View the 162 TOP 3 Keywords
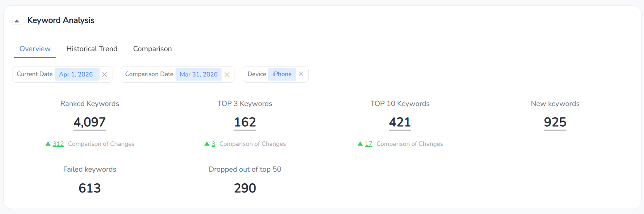 [x=245, y=122]
